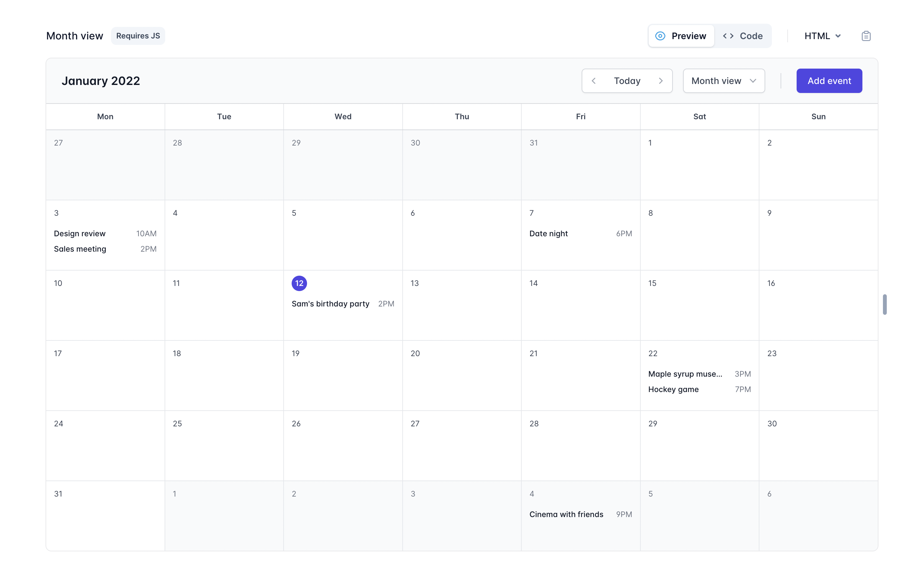924x577 pixels.
Task: Switch to the Preview tab
Action: (x=681, y=36)
